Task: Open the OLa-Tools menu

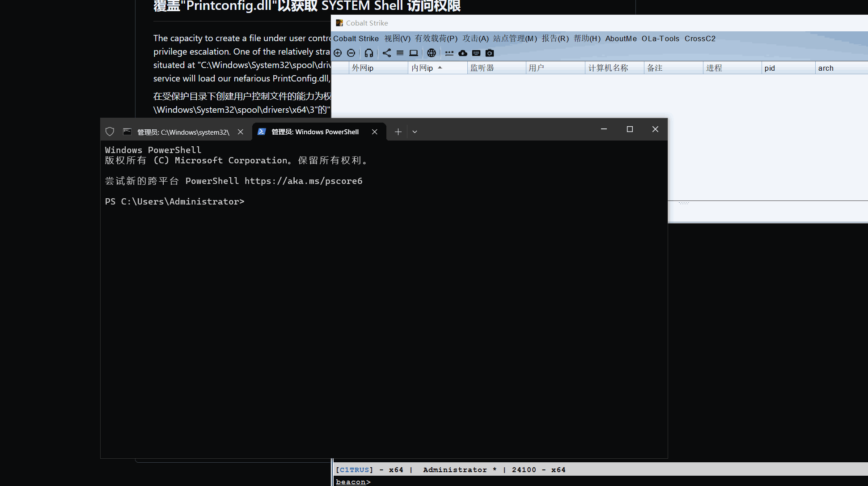Action: coord(661,38)
